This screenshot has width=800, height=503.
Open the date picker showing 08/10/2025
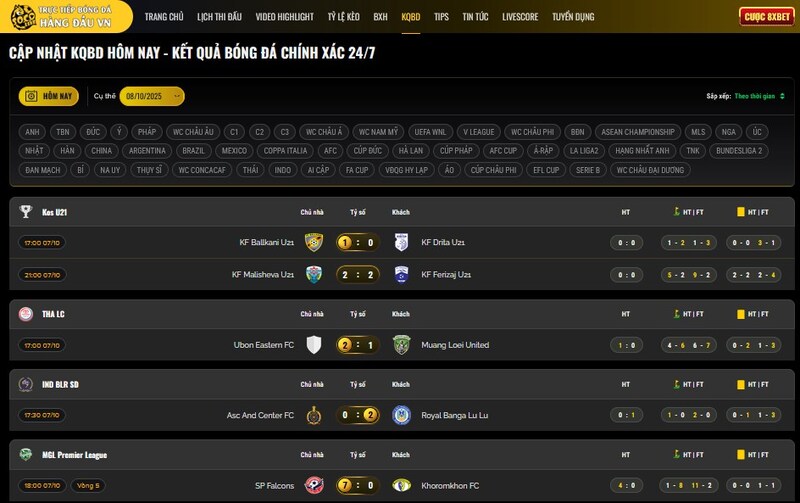pos(152,96)
